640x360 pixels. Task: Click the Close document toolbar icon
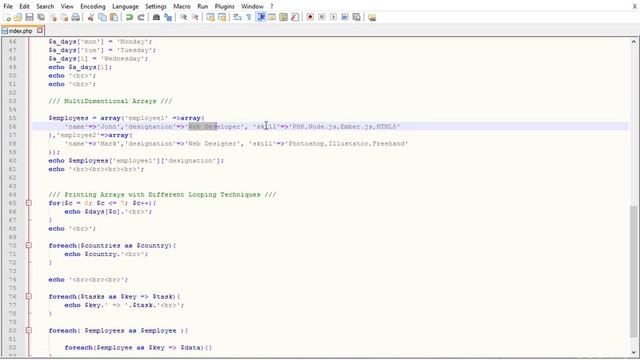click(x=53, y=17)
